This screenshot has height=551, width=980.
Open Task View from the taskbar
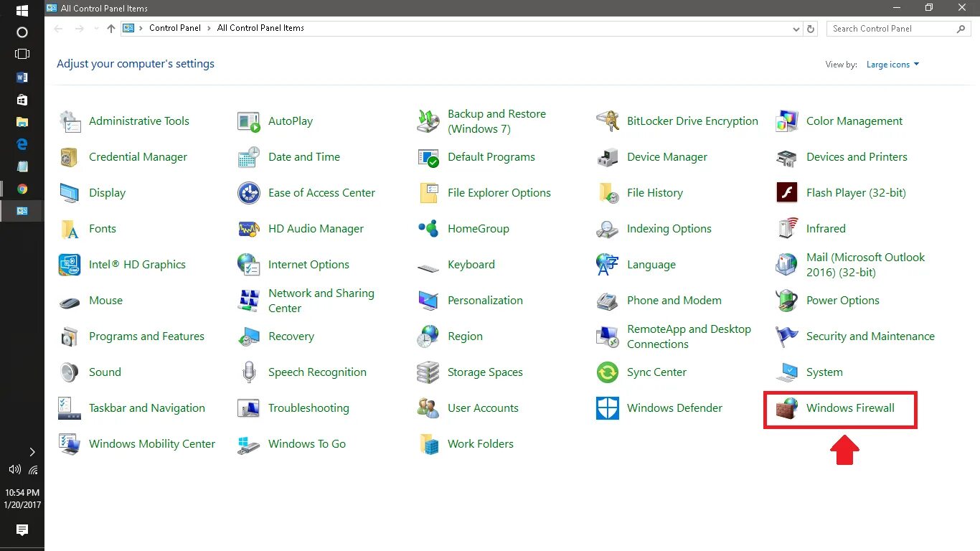[22, 54]
